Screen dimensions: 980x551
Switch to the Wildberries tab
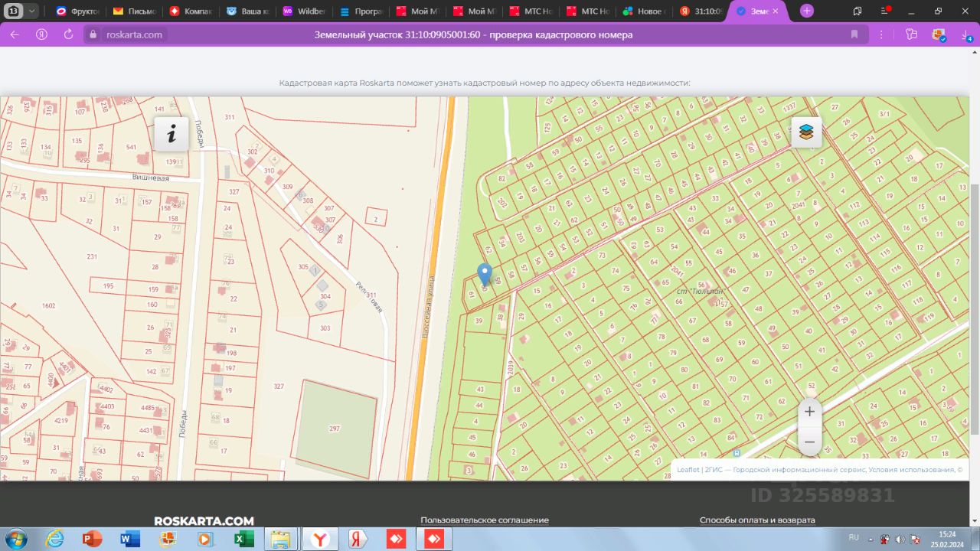305,11
